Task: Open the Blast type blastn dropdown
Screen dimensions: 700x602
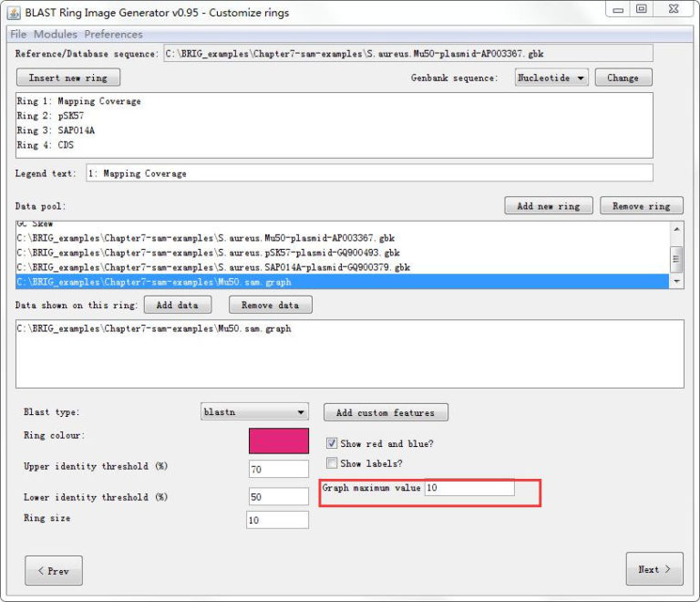Action: click(x=254, y=411)
